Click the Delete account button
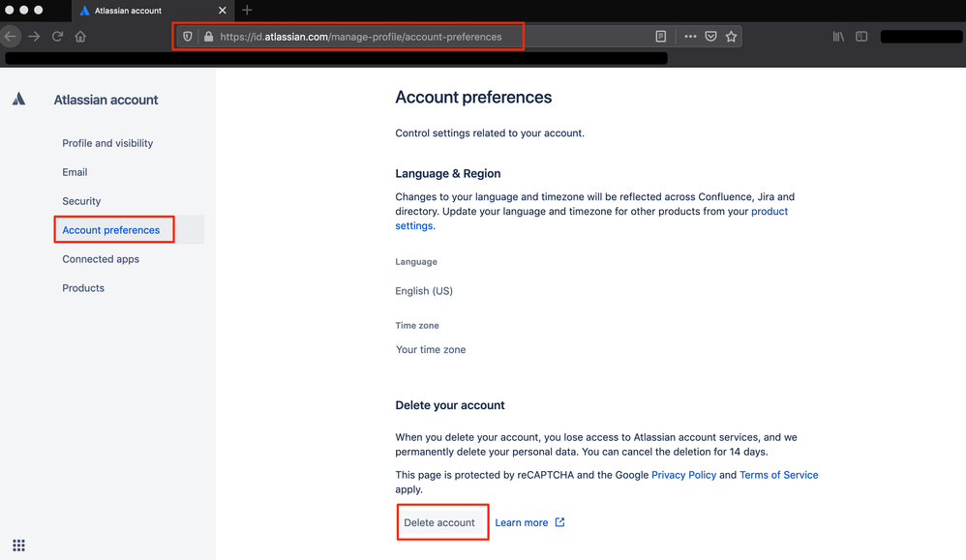966x560 pixels. (439, 522)
